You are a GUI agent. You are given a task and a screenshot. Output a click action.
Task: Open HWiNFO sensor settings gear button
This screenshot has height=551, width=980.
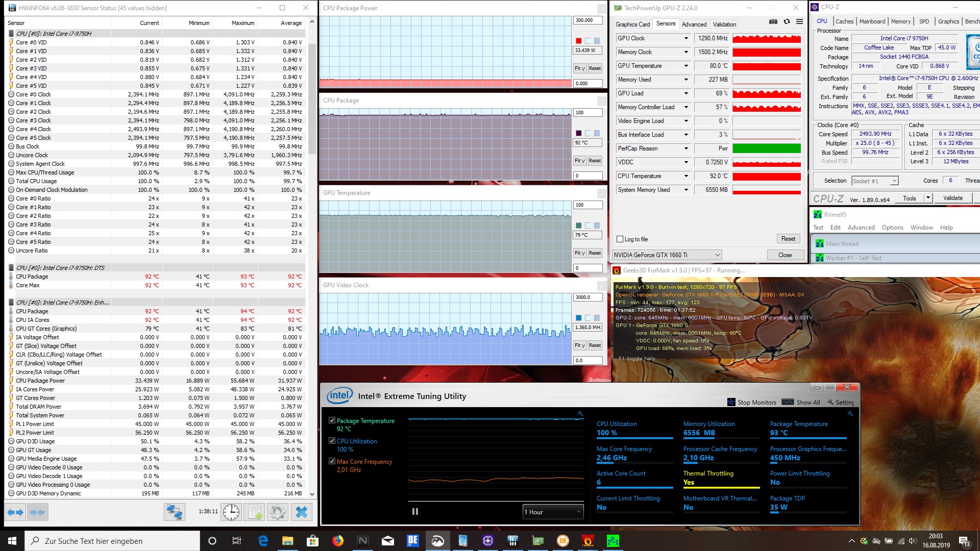click(278, 512)
